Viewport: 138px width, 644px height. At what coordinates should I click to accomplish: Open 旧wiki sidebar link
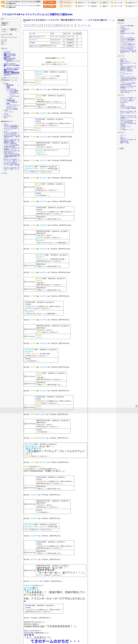(5, 118)
